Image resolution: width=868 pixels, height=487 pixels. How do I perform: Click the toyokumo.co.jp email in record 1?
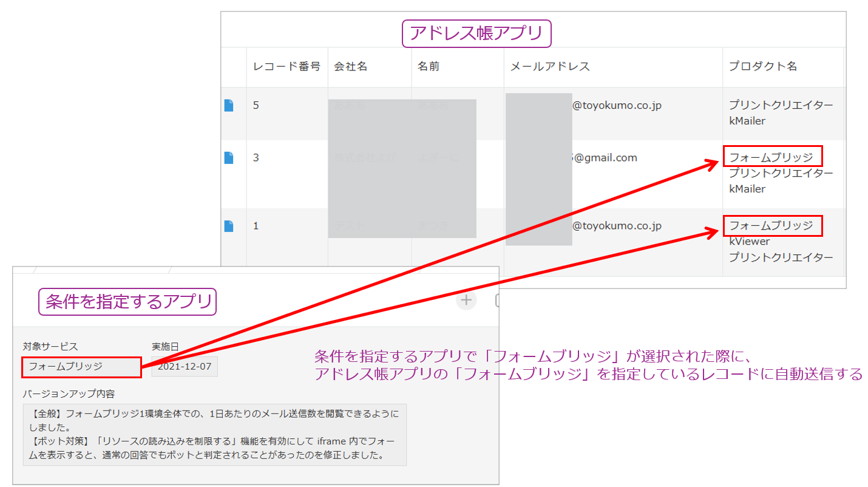[617, 226]
